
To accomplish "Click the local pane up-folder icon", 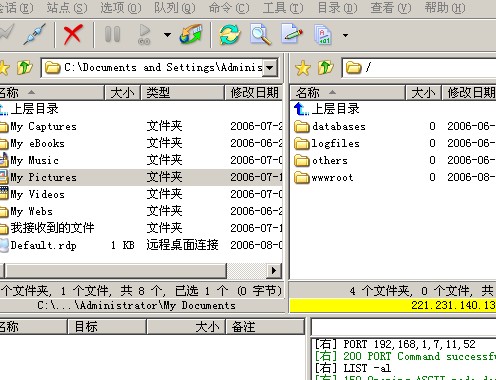I will [25, 68].
